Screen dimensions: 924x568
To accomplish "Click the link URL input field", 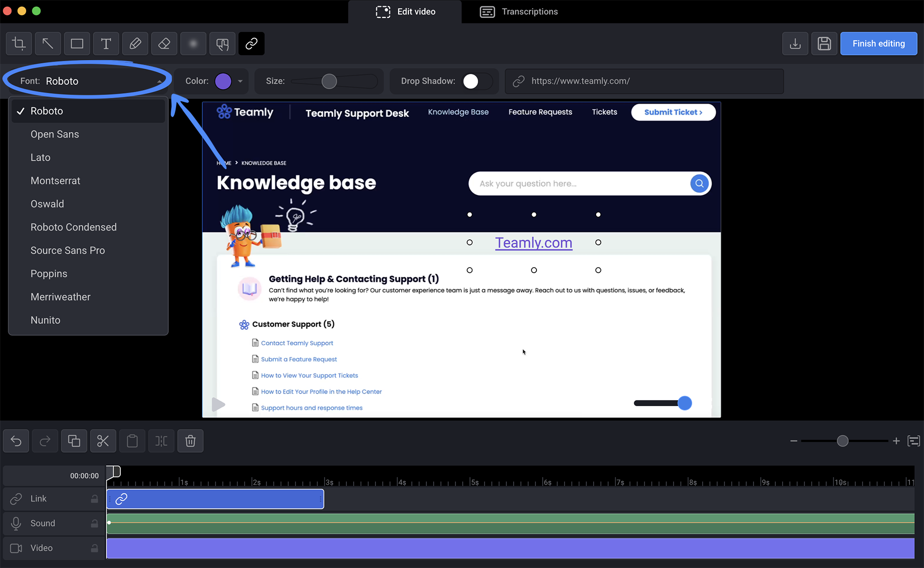I will click(x=645, y=81).
